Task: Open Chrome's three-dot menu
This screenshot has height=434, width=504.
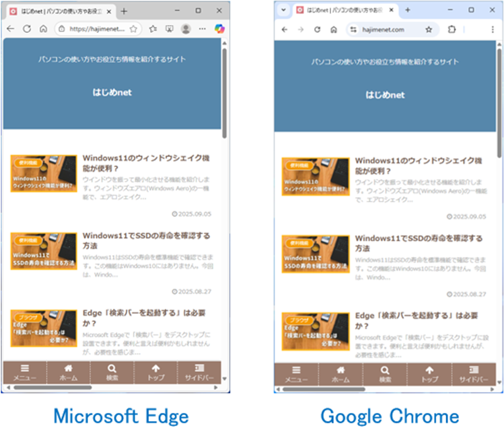Action: (493, 30)
